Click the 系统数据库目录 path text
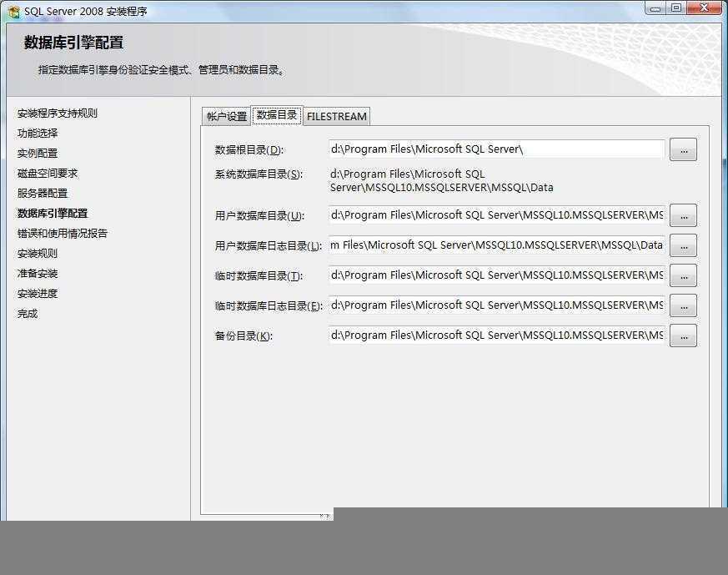Screen dimensions: 728x575 (441, 180)
